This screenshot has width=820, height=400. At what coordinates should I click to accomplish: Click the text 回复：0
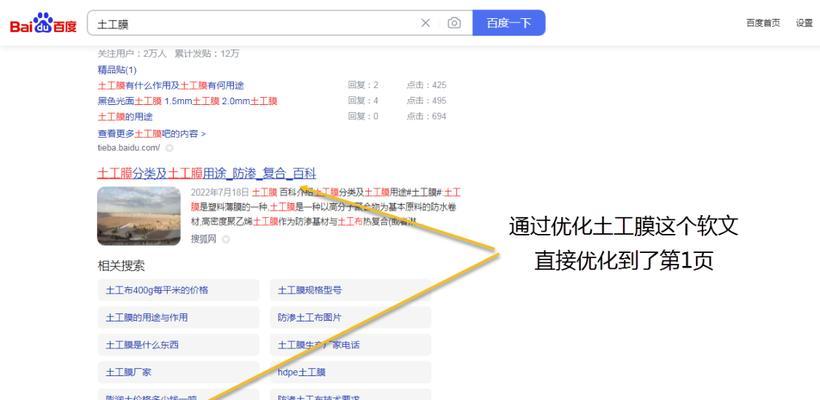[x=363, y=117]
